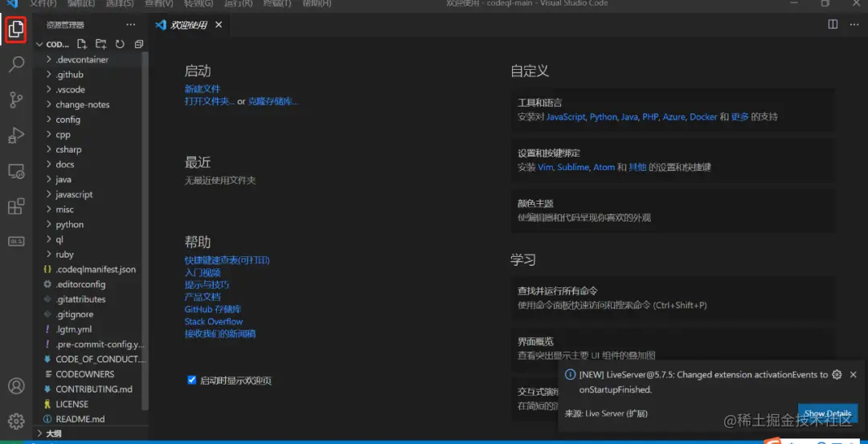Click the New Folder icon in explorer header
The image size is (868, 444).
(100, 44)
